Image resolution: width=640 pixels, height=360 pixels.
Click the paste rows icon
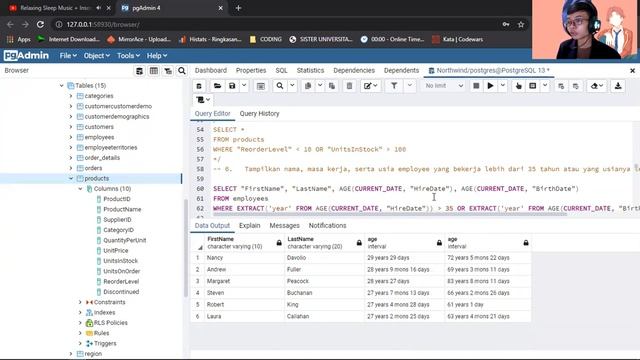coord(332,86)
